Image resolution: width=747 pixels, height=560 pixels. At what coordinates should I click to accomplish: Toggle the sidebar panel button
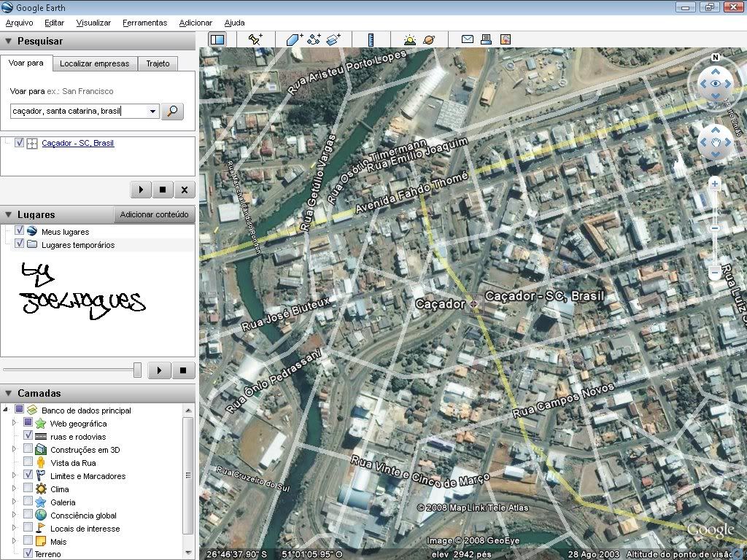coord(217,39)
